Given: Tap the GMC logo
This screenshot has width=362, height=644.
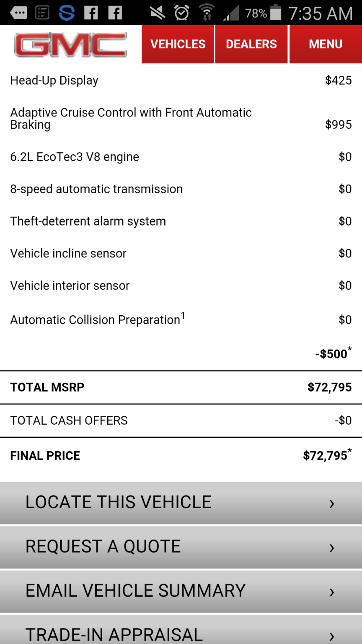Looking at the screenshot, I should (x=70, y=45).
